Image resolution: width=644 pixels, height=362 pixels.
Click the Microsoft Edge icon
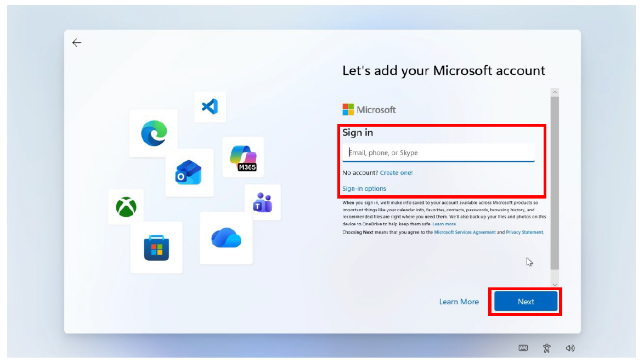coord(154,133)
